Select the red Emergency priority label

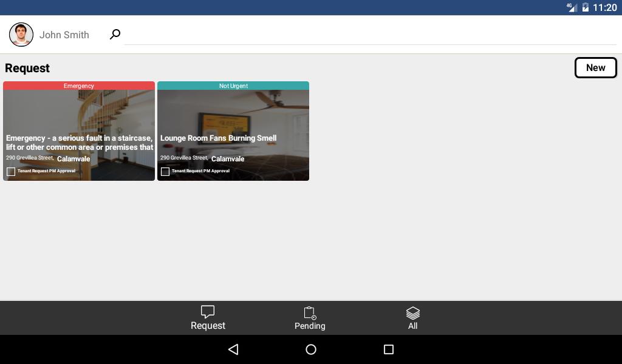[x=79, y=86]
